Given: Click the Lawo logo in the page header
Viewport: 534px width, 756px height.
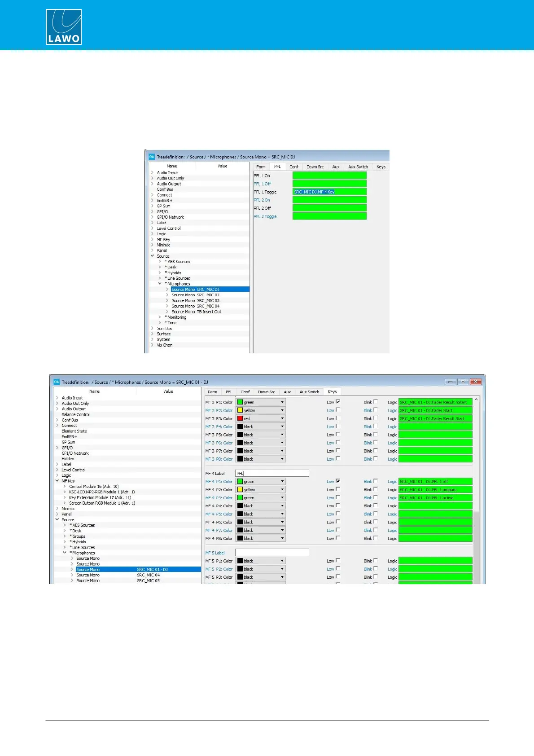Looking at the screenshot, I should tap(64, 27).
